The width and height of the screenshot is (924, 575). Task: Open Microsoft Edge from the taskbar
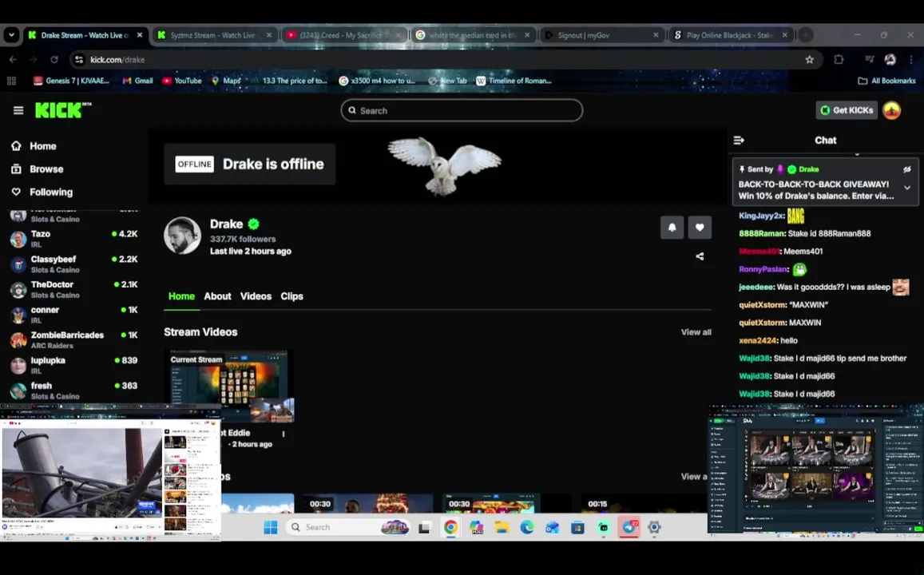(527, 527)
